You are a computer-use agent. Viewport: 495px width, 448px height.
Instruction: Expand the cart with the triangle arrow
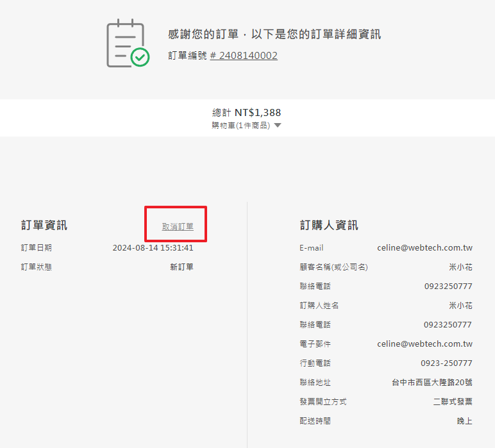tap(278, 126)
